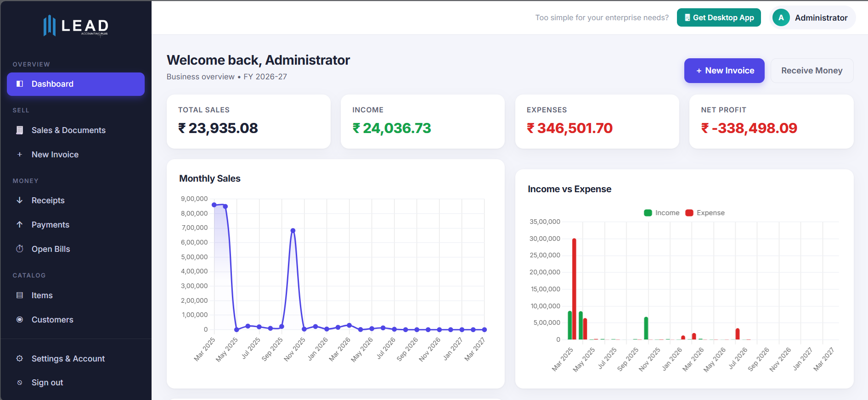
Task: Open the Open Bills page
Action: 76,249
